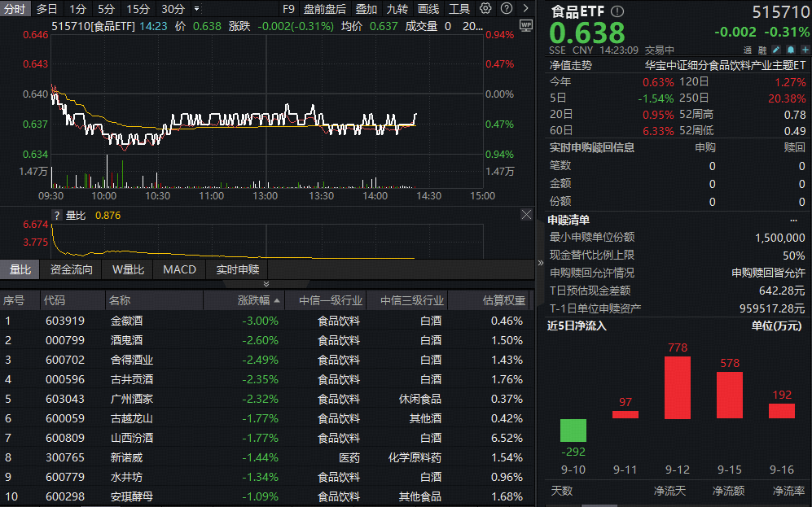Image resolution: width=812 pixels, height=507 pixels.
Task: Open the chart settings gear icon
Action: [486, 9]
